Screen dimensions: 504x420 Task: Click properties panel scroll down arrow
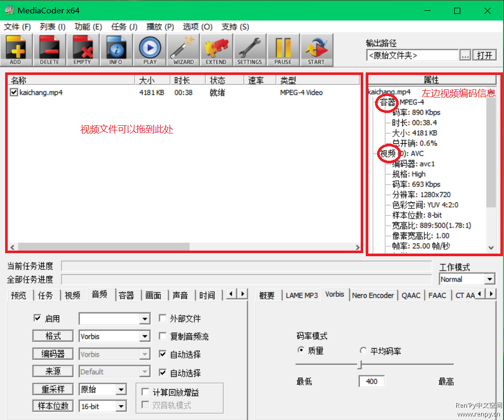(491, 247)
